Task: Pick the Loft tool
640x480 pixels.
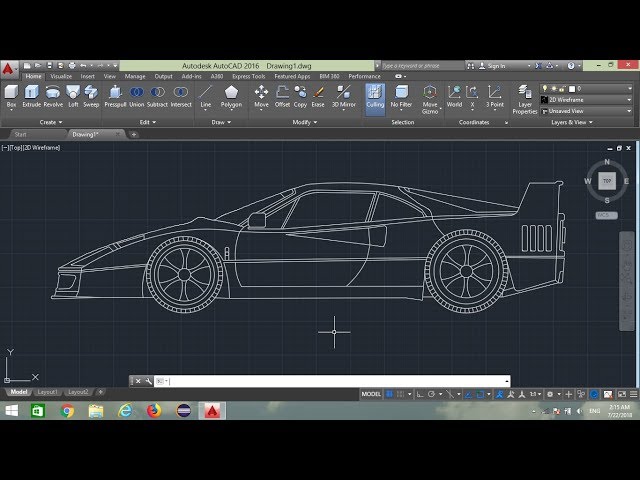Action: (73, 96)
